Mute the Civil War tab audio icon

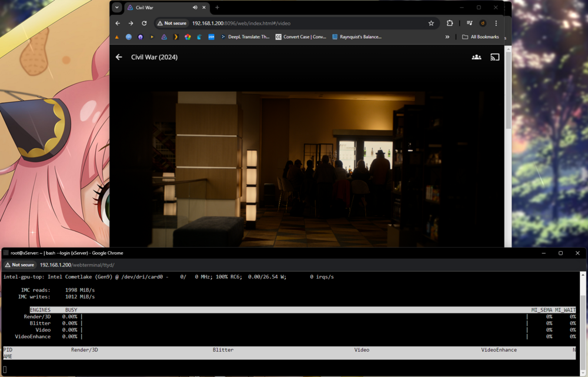tap(195, 8)
